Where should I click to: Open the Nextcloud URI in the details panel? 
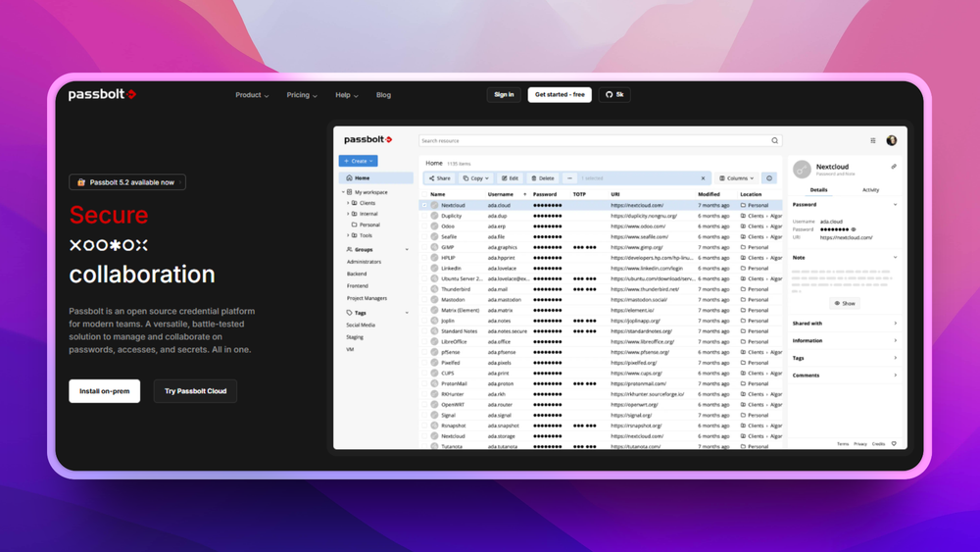pos(847,237)
